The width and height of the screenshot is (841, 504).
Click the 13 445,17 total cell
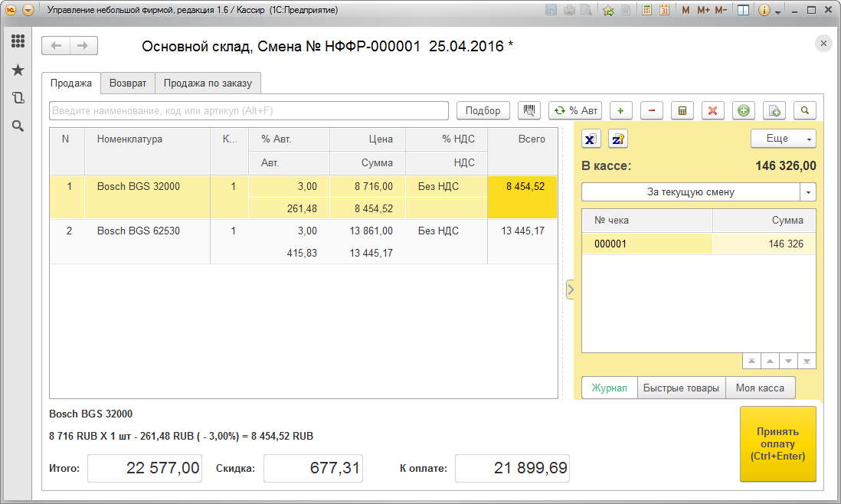[x=522, y=242]
